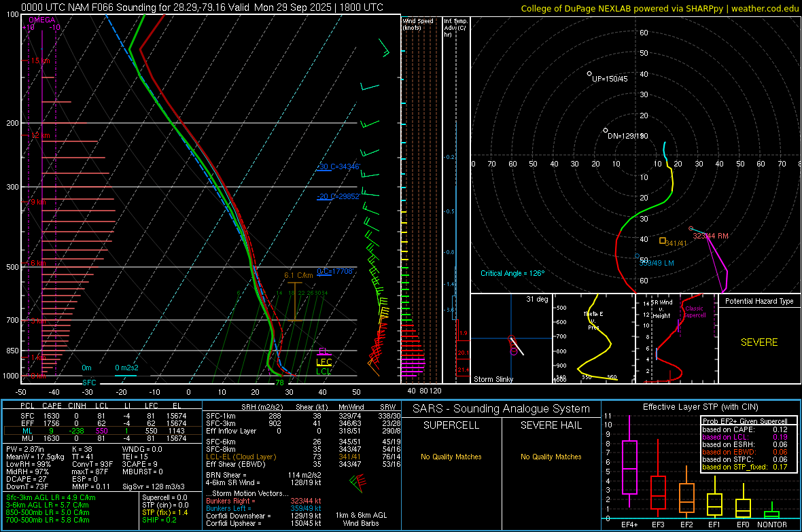Click the Bunkers Right = 323/44 kt line
The width and height of the screenshot is (802, 532).
coord(264,501)
